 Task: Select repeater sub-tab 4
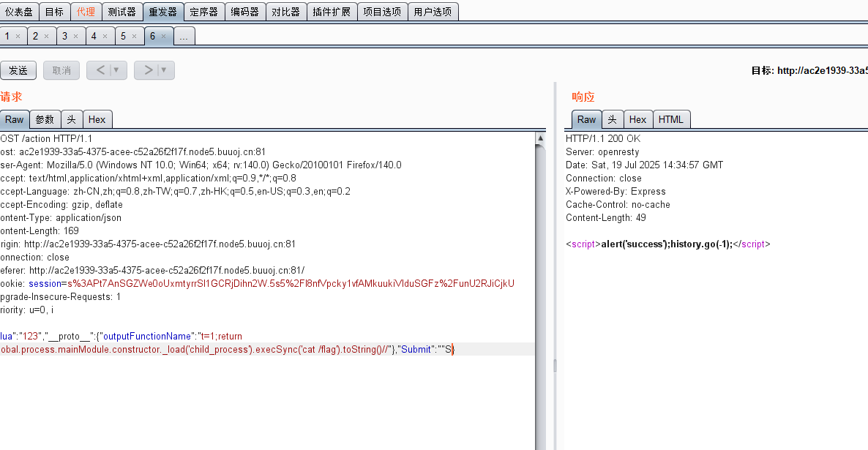[94, 36]
